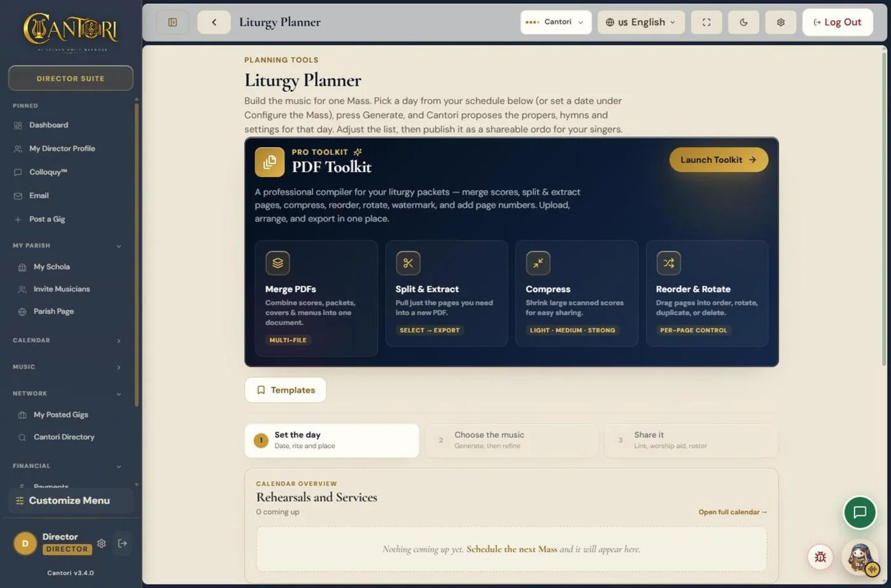Switch to Choose the music step
This screenshot has width=891, height=588.
coord(512,440)
